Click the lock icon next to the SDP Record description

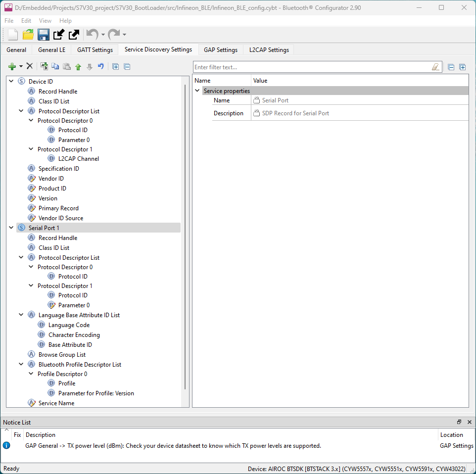coord(256,113)
